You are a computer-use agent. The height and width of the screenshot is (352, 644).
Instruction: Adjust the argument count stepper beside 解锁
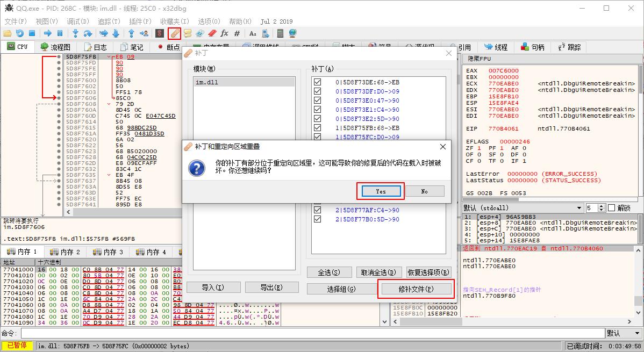point(602,208)
